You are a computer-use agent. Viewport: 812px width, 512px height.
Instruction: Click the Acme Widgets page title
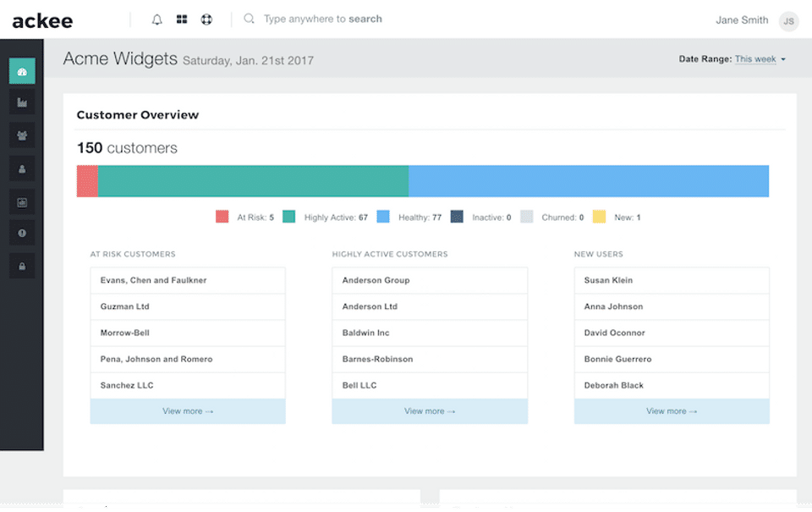point(120,58)
